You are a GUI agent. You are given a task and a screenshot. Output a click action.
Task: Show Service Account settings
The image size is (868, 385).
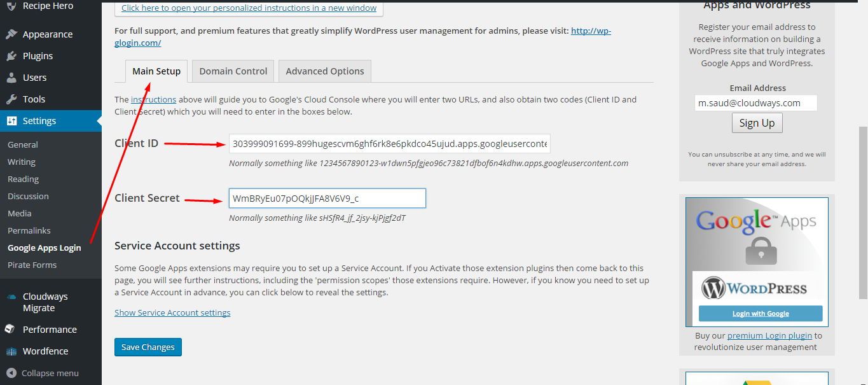tap(172, 313)
